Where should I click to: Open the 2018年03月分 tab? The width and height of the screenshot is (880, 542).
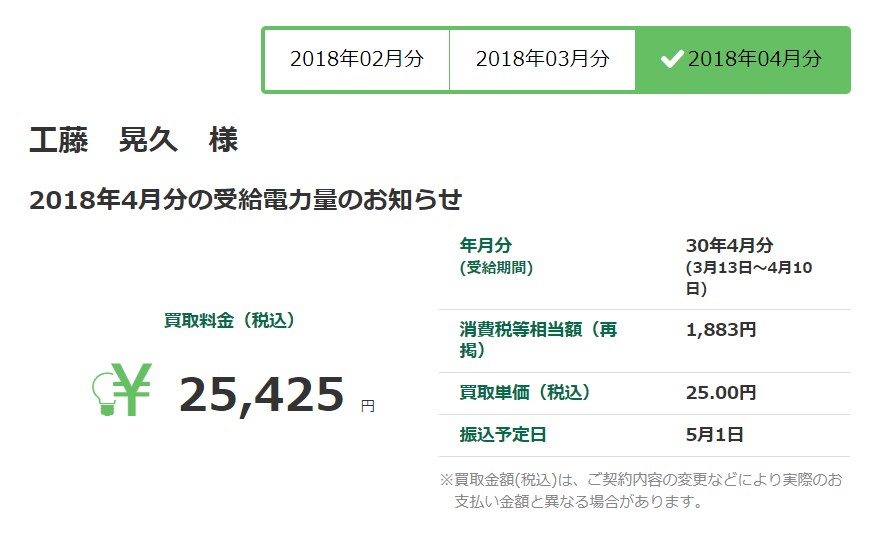[542, 59]
